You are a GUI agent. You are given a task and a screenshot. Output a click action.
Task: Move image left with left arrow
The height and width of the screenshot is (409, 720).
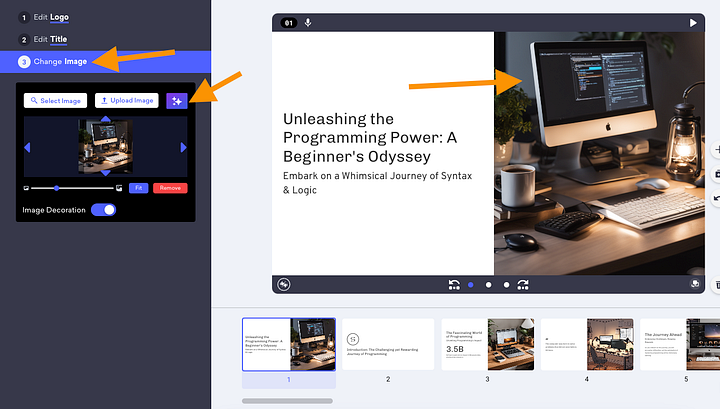point(27,147)
